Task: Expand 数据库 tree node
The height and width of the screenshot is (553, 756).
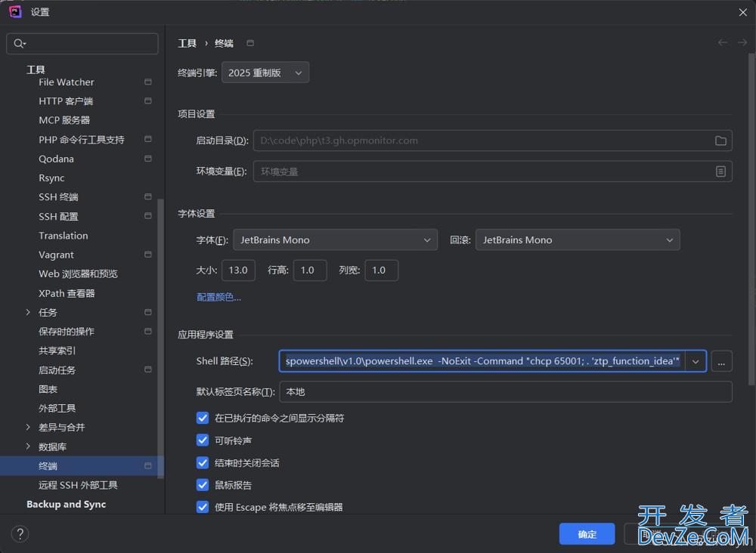Action: [x=28, y=446]
